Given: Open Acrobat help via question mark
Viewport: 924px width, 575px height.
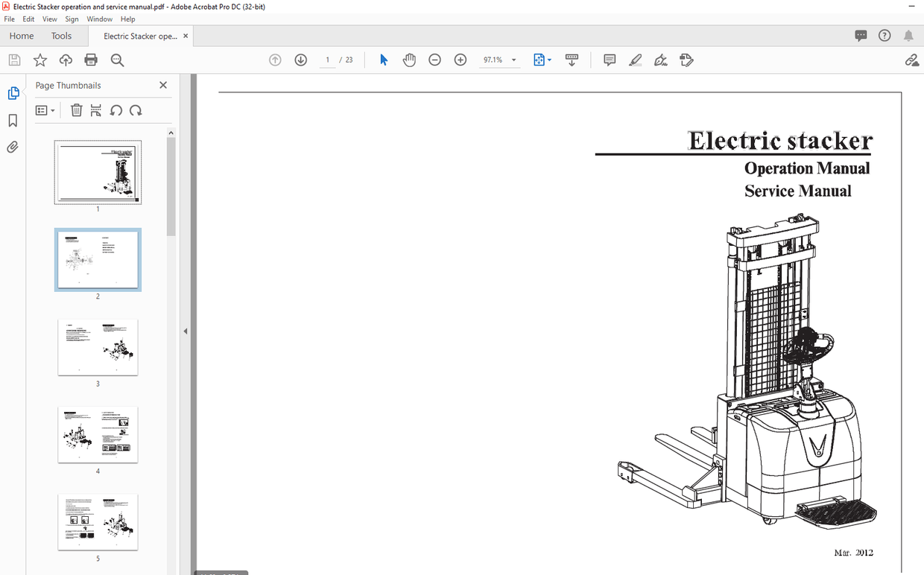Looking at the screenshot, I should click(x=885, y=35).
